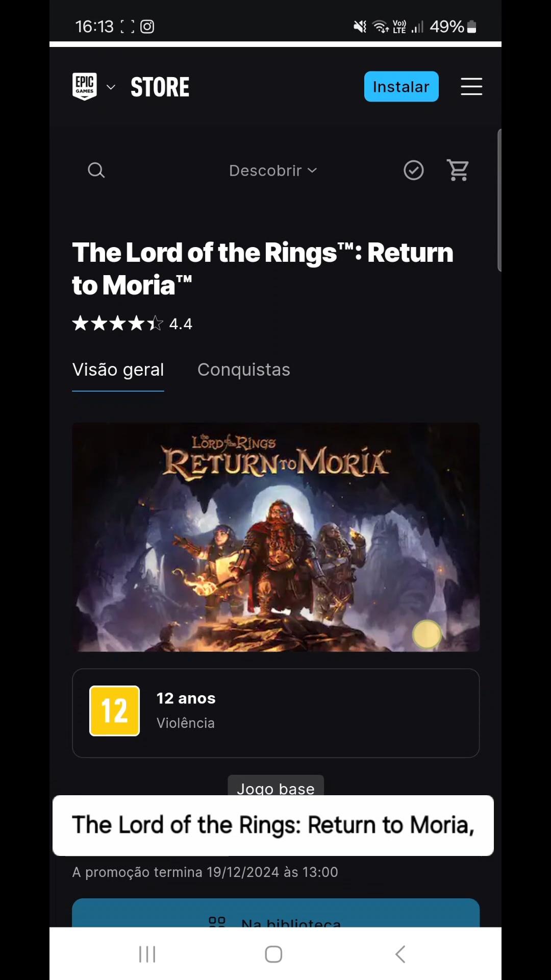
Task: Open the shopping cart
Action: click(458, 170)
